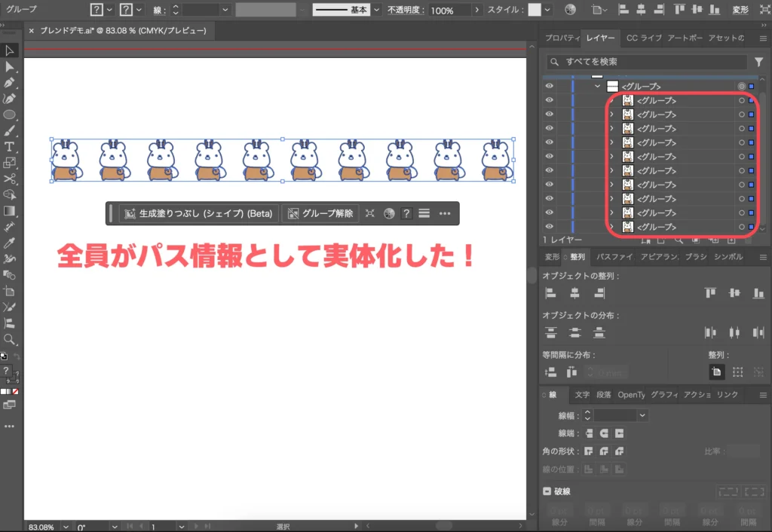772x532 pixels.
Task: Click the layers search filter funnel icon
Action: 758,62
